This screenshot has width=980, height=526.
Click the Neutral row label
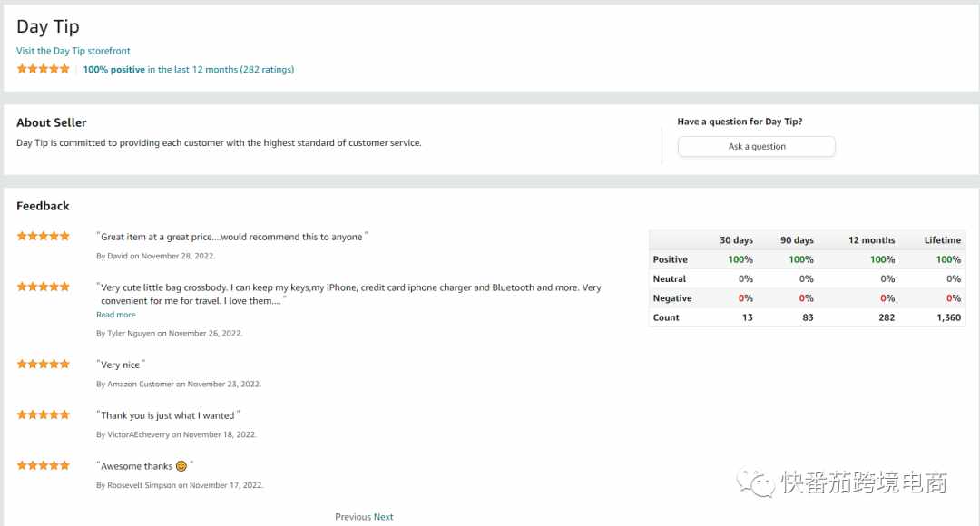point(670,278)
